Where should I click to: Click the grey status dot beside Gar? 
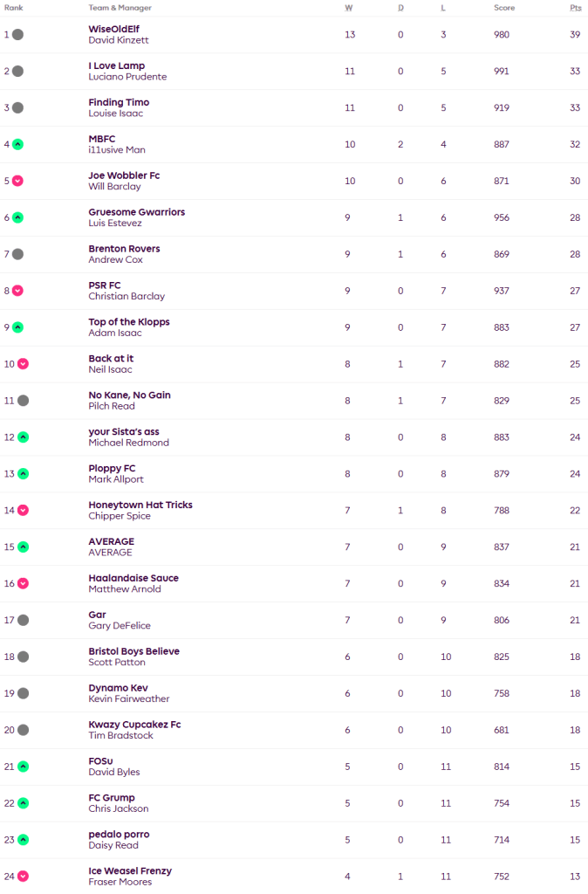23,620
